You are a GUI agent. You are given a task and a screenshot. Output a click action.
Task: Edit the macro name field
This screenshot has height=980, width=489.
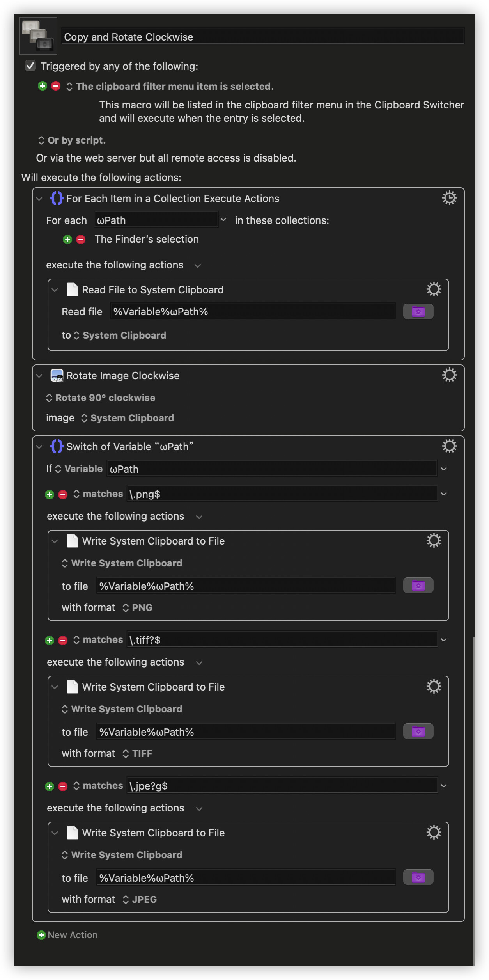pos(263,37)
